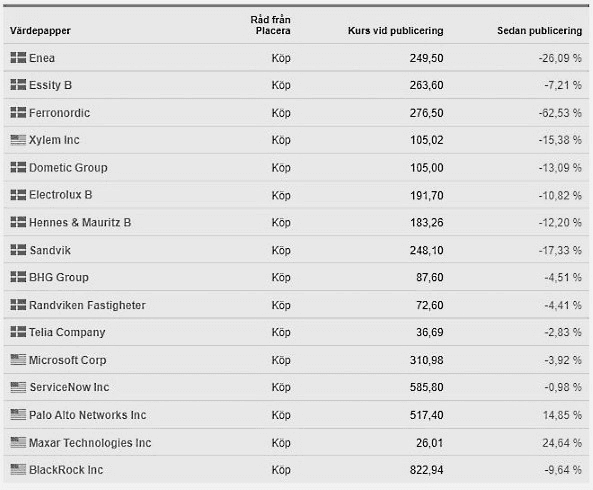
Task: Sort by Sedan publicering column header
Action: tap(539, 31)
